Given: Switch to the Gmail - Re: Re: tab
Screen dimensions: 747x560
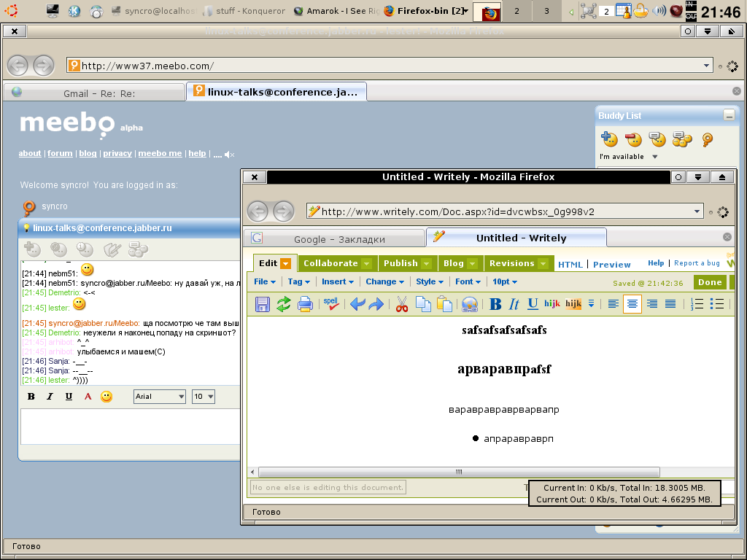Looking at the screenshot, I should tap(94, 93).
